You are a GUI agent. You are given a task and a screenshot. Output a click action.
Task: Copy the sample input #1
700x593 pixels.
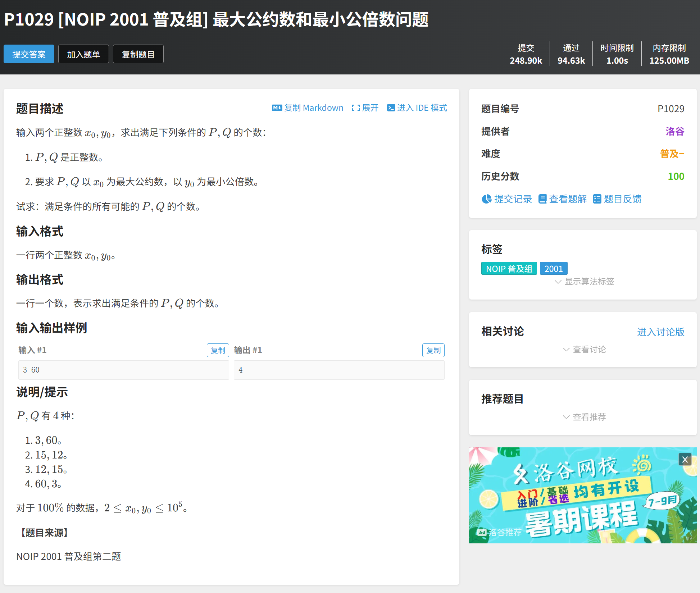[x=218, y=350]
